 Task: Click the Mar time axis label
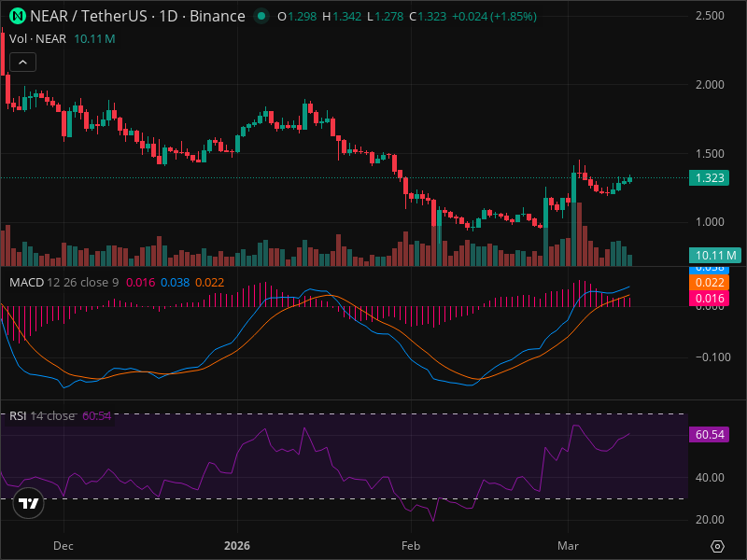pos(568,546)
